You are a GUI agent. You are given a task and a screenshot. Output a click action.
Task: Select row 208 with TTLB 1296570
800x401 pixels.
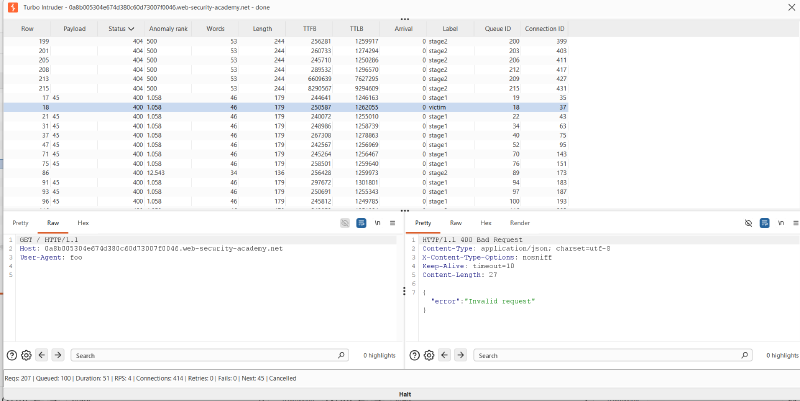[x=286, y=69]
